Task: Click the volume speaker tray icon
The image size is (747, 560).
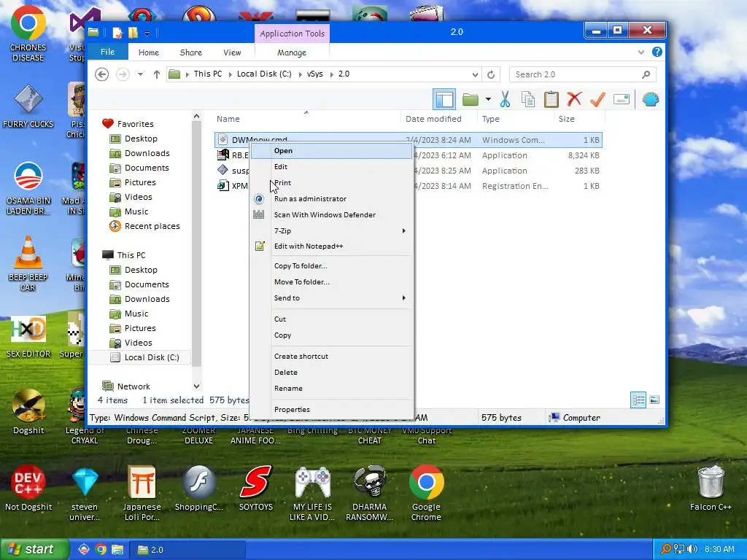Action: (x=692, y=550)
